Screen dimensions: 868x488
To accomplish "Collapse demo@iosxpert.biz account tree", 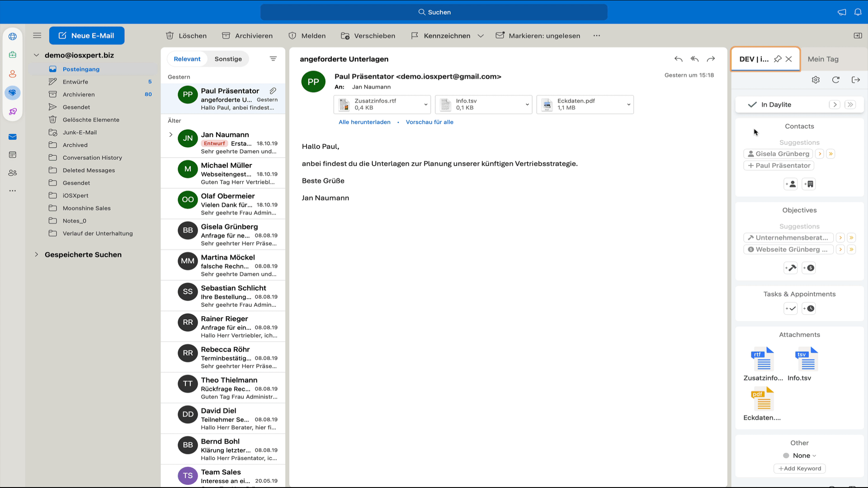I will 37,55.
